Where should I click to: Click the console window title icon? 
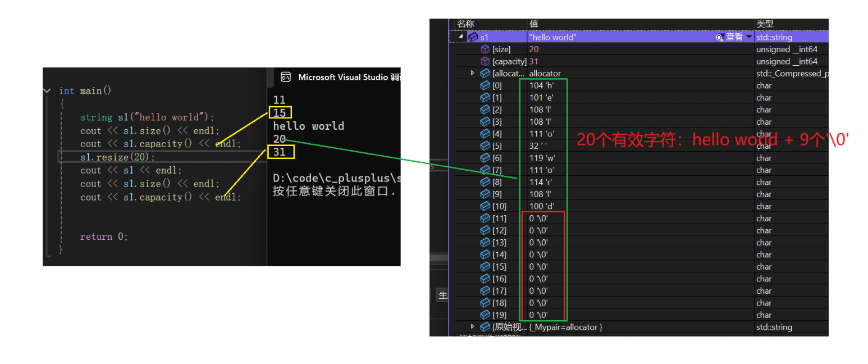click(x=286, y=77)
